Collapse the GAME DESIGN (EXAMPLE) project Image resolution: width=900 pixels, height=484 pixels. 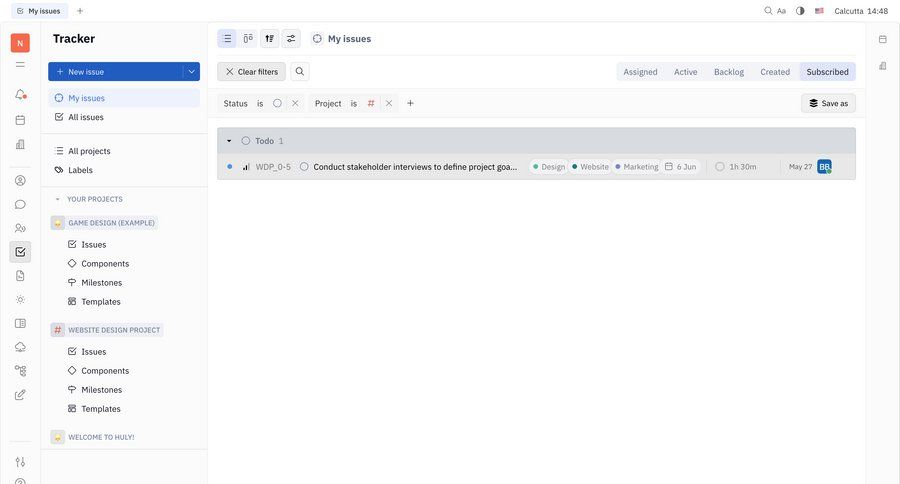click(x=104, y=223)
